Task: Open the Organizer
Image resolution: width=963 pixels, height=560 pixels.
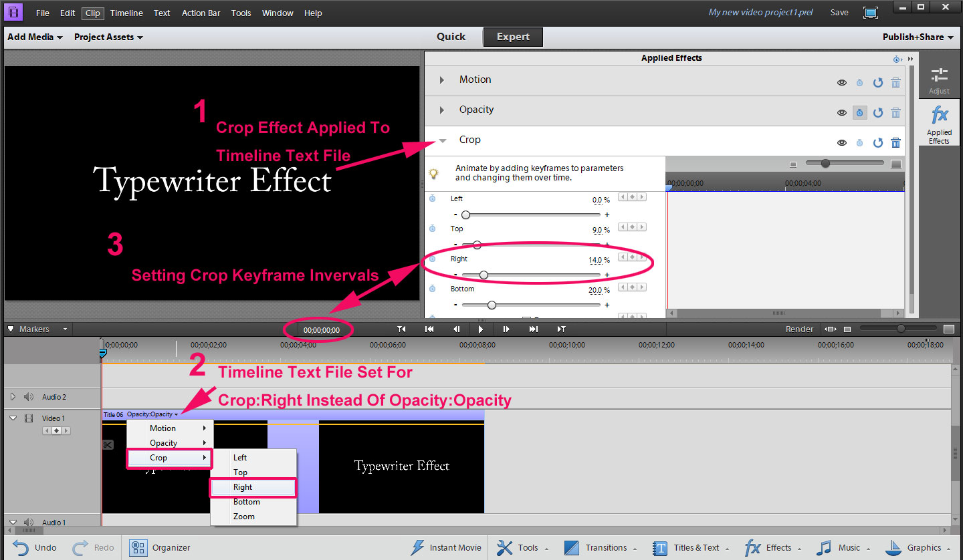Action: [160, 548]
